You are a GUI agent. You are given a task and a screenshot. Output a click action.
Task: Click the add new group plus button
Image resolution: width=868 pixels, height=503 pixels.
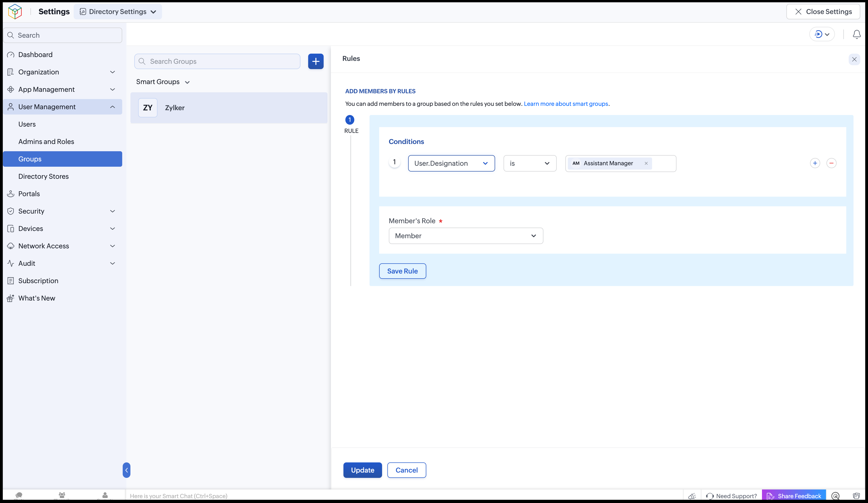[x=315, y=61]
